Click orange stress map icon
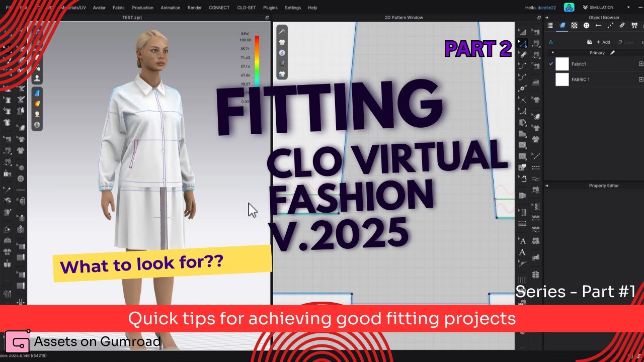 click(x=37, y=104)
